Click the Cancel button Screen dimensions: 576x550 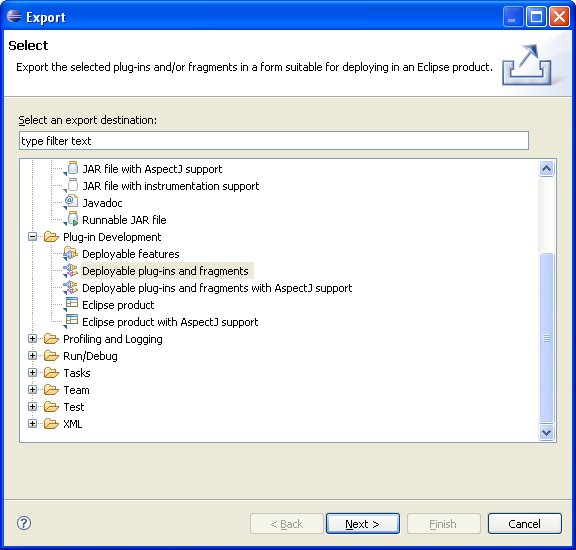525,524
